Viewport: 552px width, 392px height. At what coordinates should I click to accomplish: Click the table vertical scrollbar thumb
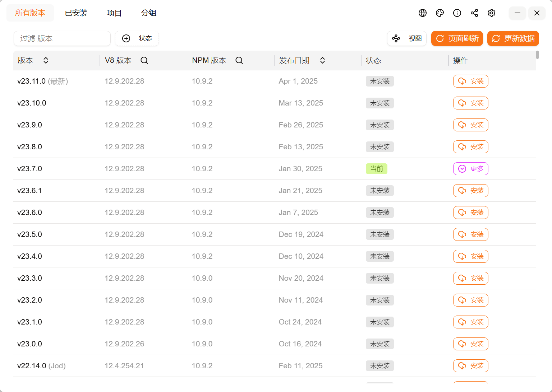(x=537, y=55)
